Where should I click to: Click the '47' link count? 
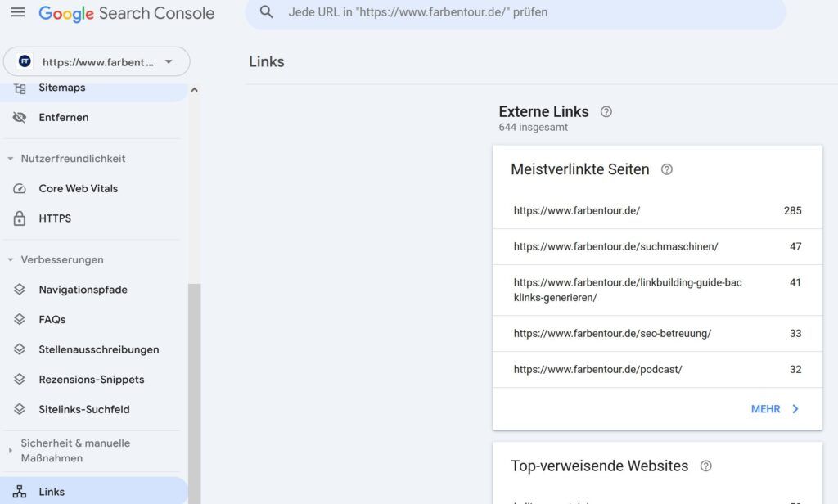(795, 246)
